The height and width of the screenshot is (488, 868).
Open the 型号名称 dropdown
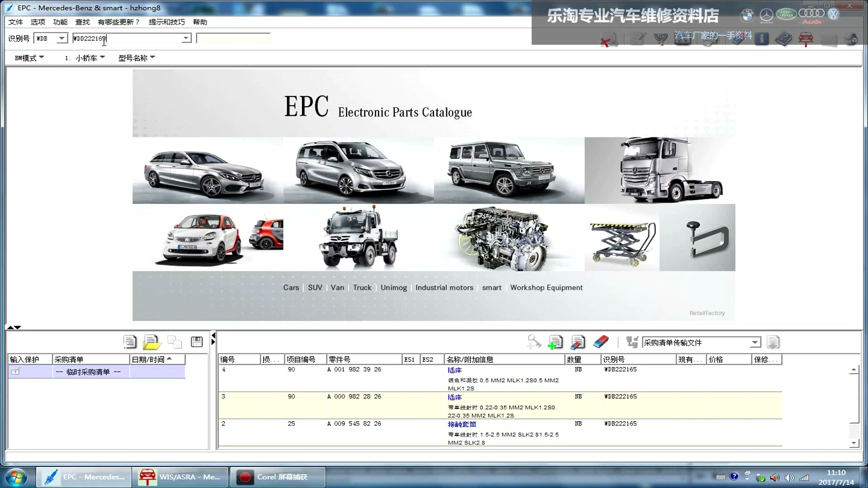pos(137,58)
